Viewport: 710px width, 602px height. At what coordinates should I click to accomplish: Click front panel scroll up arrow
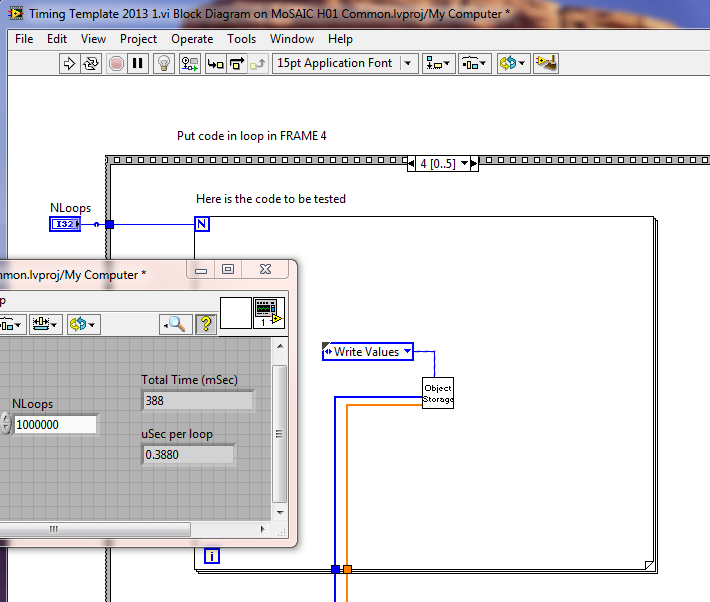point(280,347)
